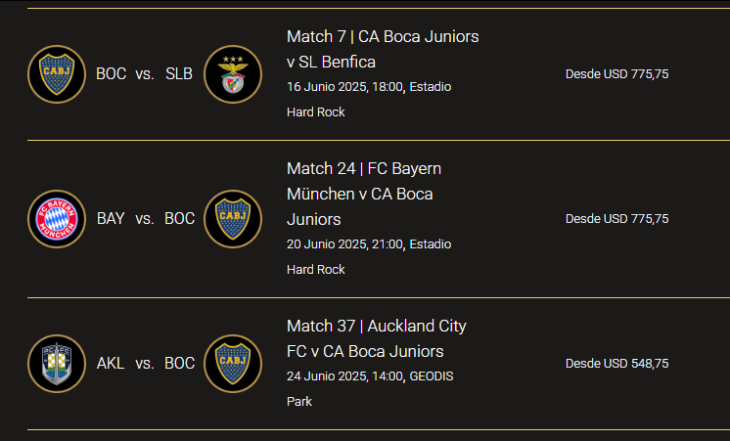
Task: Click the Boca Juniors crest in Match 37
Action: (233, 364)
